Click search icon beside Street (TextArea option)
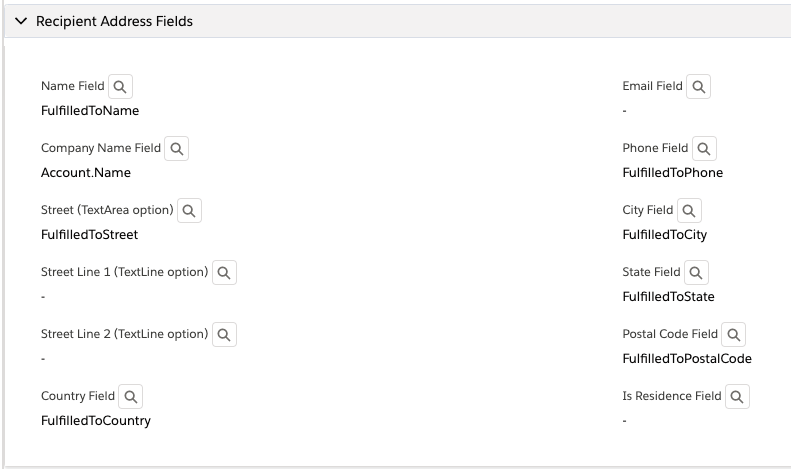Screen dimensions: 791x469 pyautogui.click(x=189, y=211)
